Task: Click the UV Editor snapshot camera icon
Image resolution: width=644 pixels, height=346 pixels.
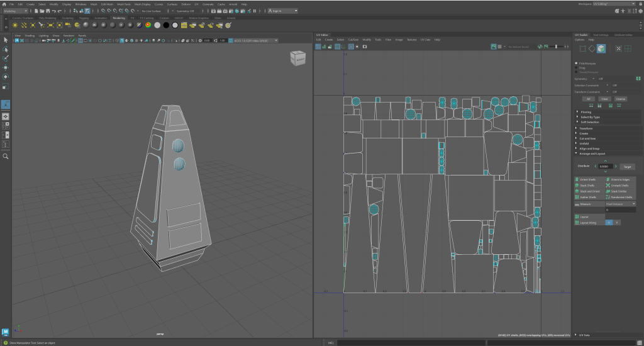Action: [365, 47]
